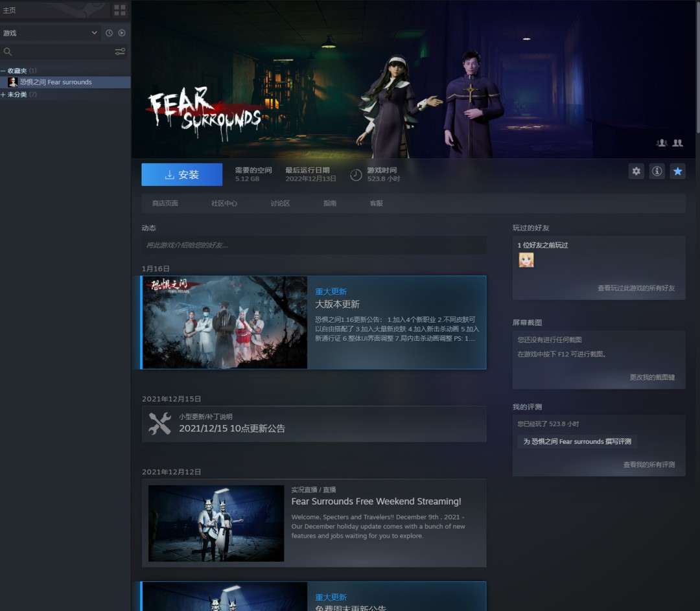
Task: Click wrench icon of 2021/12/15 patch note
Action: pyautogui.click(x=159, y=424)
